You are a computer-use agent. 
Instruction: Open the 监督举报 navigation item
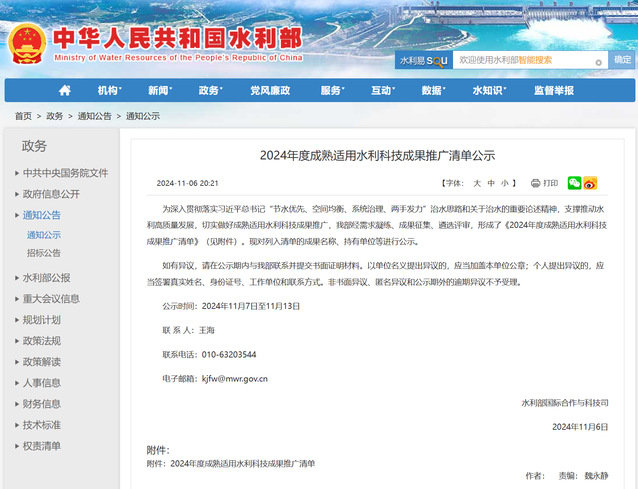click(x=553, y=91)
